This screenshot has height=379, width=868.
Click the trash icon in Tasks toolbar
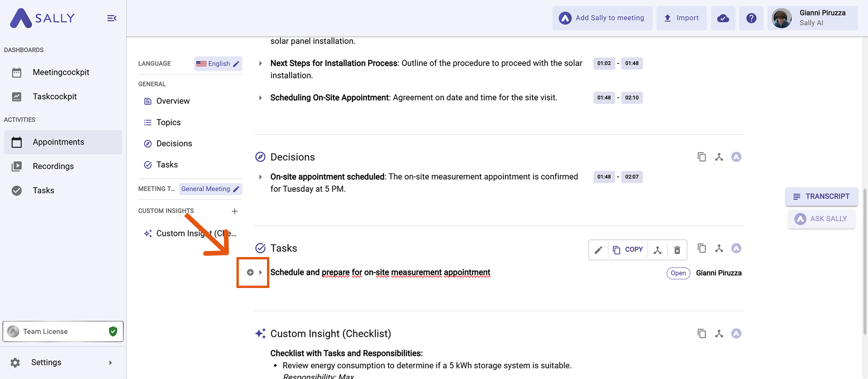tap(677, 250)
